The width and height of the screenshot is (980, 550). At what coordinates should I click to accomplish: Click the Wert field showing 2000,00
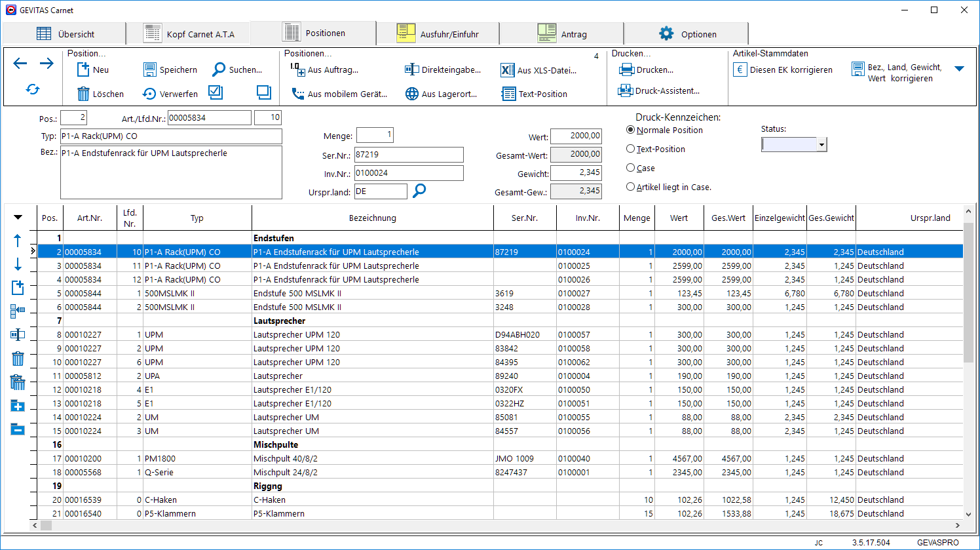pyautogui.click(x=576, y=136)
